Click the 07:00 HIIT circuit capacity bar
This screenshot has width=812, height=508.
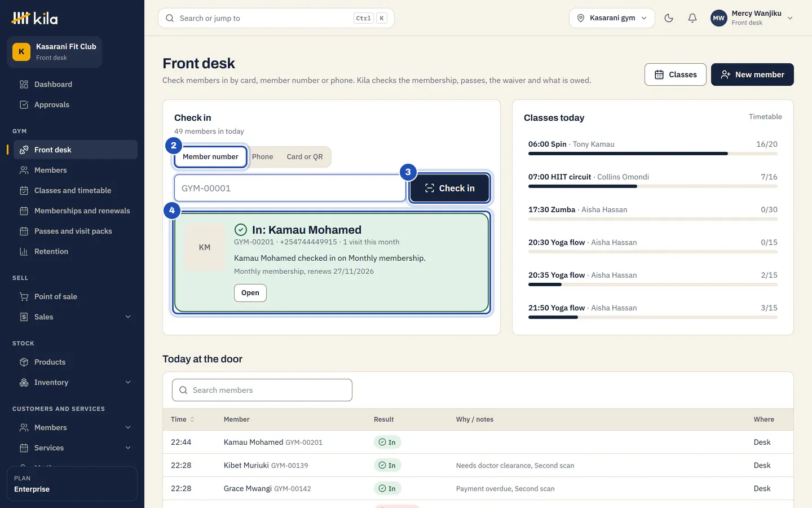coord(653,186)
